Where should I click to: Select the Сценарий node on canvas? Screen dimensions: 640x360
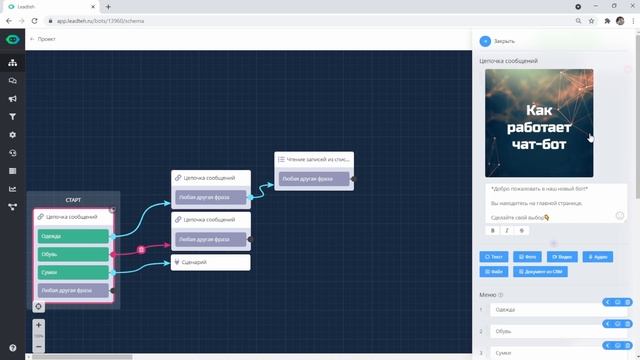211,262
